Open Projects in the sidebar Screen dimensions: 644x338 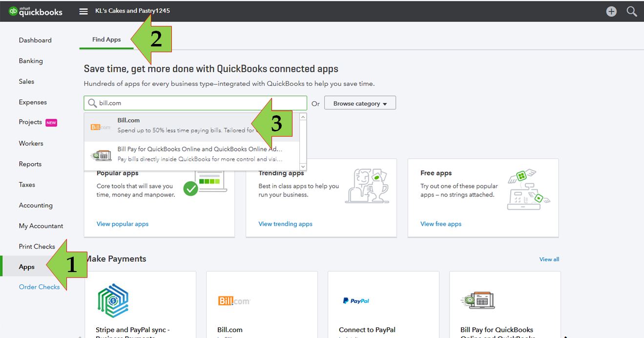coord(30,122)
